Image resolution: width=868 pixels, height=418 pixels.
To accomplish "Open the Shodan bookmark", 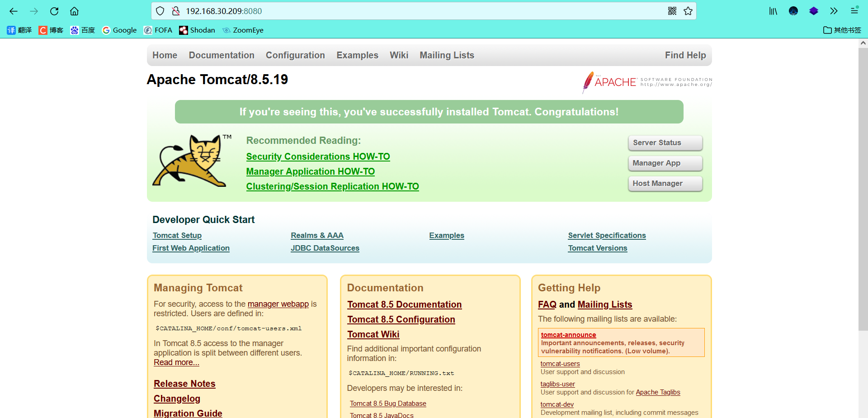I will pos(197,30).
